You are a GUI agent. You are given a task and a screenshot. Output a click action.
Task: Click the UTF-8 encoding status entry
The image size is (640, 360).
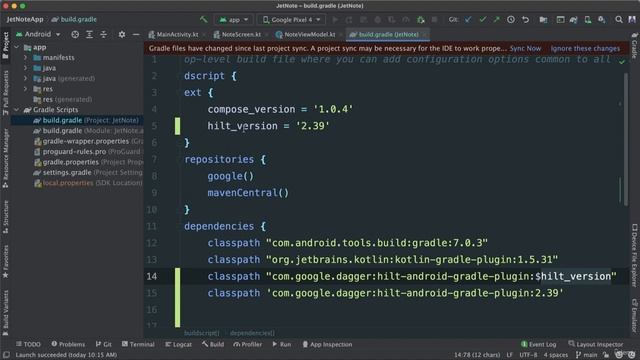528,355
